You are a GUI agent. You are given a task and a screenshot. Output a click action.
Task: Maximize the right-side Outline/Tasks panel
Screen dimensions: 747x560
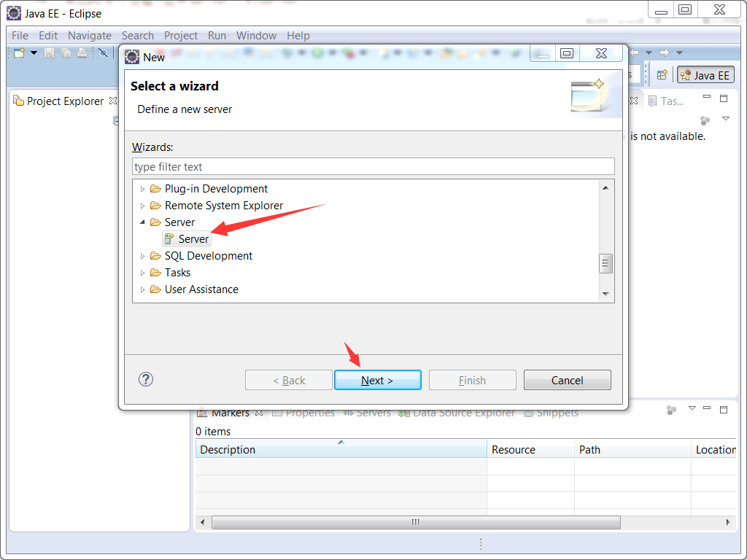coord(724,98)
